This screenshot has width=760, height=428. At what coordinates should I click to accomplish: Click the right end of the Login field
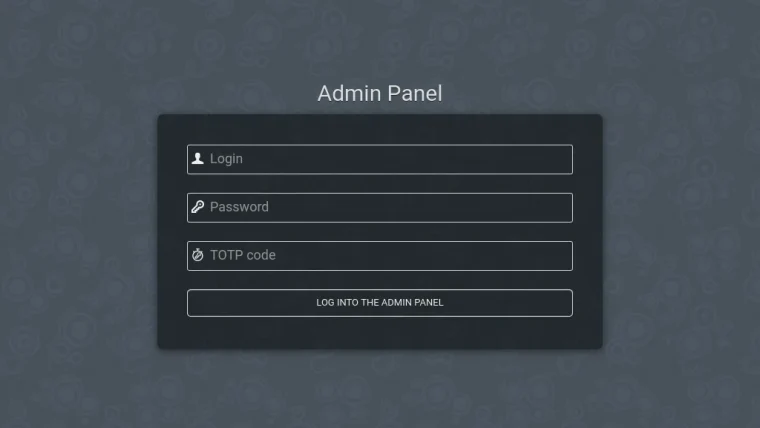tap(560, 159)
